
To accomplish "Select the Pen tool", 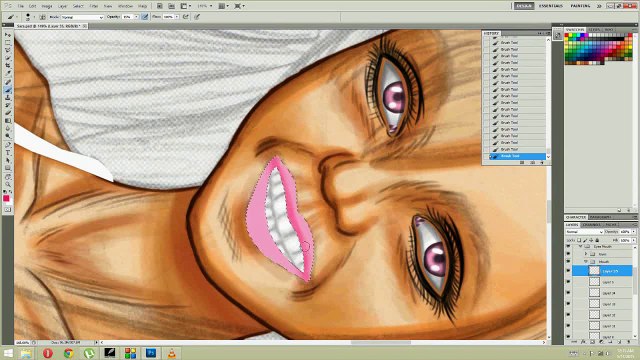I will (x=8, y=145).
